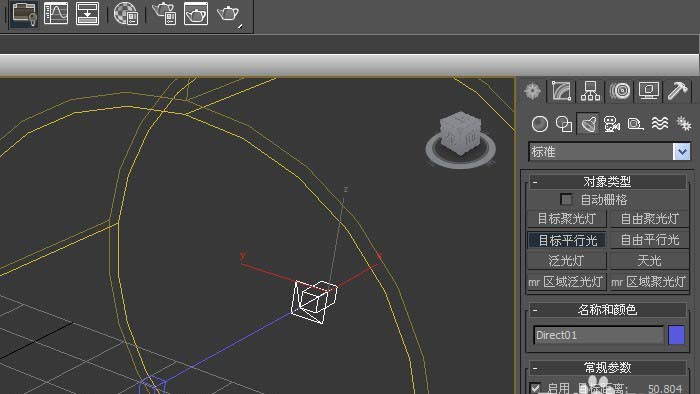Click the mr 区域泛光灯 button
The height and width of the screenshot is (394, 700).
click(x=567, y=282)
